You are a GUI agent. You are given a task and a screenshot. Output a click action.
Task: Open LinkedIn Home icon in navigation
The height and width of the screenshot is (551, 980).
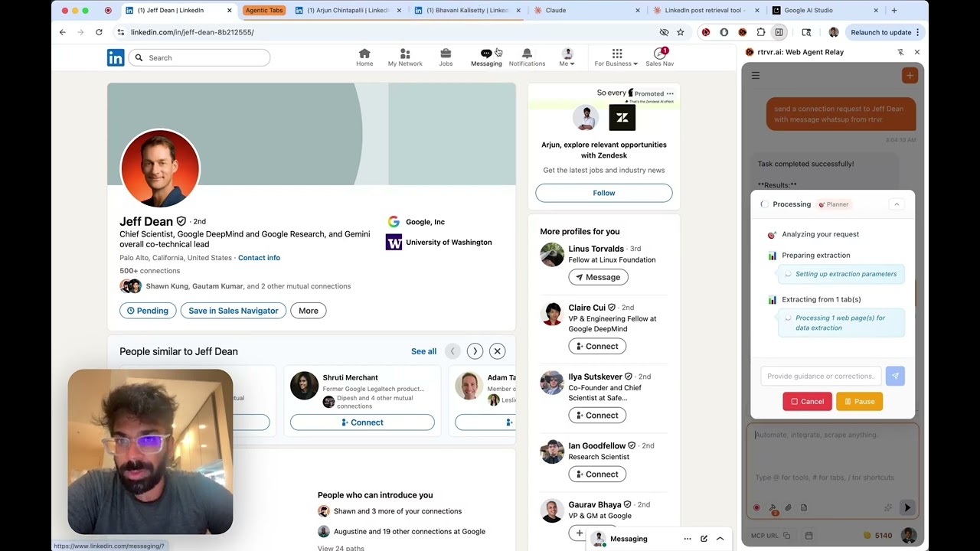click(x=364, y=57)
